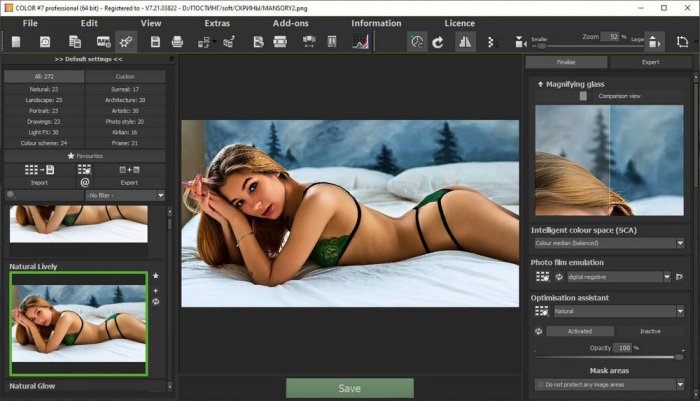Switch to the Expert tab
The height and width of the screenshot is (401, 700).
click(649, 62)
